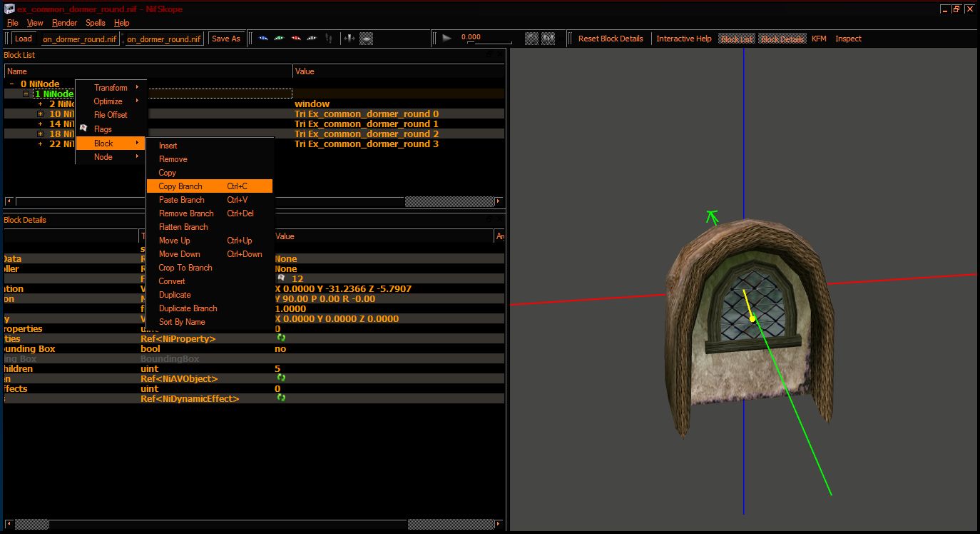Select the 'Tri Ex_common_dormer_round 3' value
Screen dimensions: 980x534
[x=367, y=144]
